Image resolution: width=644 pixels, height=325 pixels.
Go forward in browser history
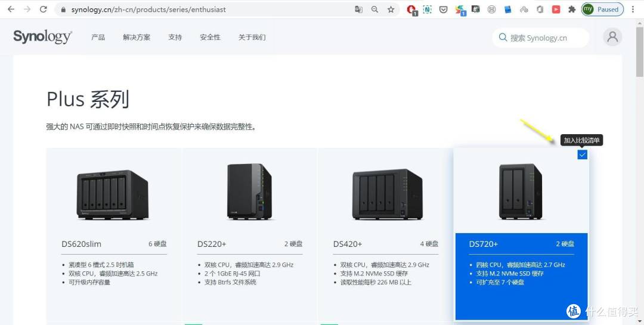point(27,9)
